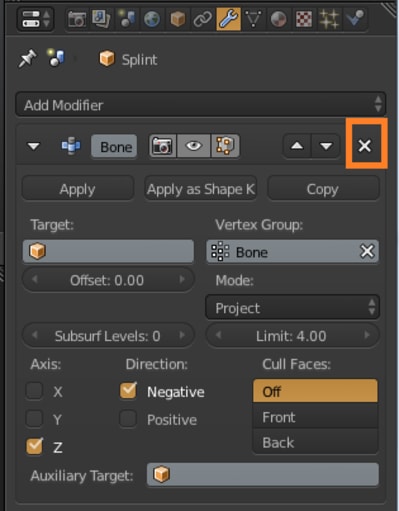Open the Add Modifier dropdown
The width and height of the screenshot is (399, 511).
coord(200,105)
